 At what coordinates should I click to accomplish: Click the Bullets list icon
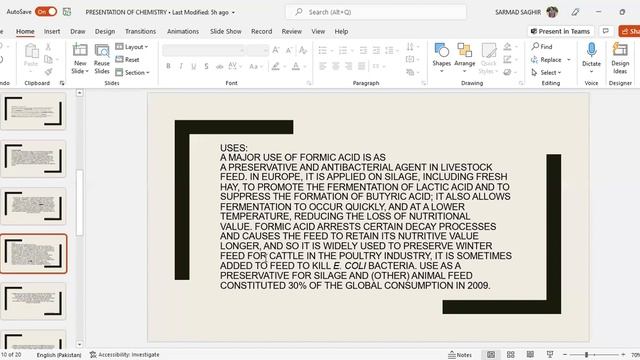click(323, 50)
